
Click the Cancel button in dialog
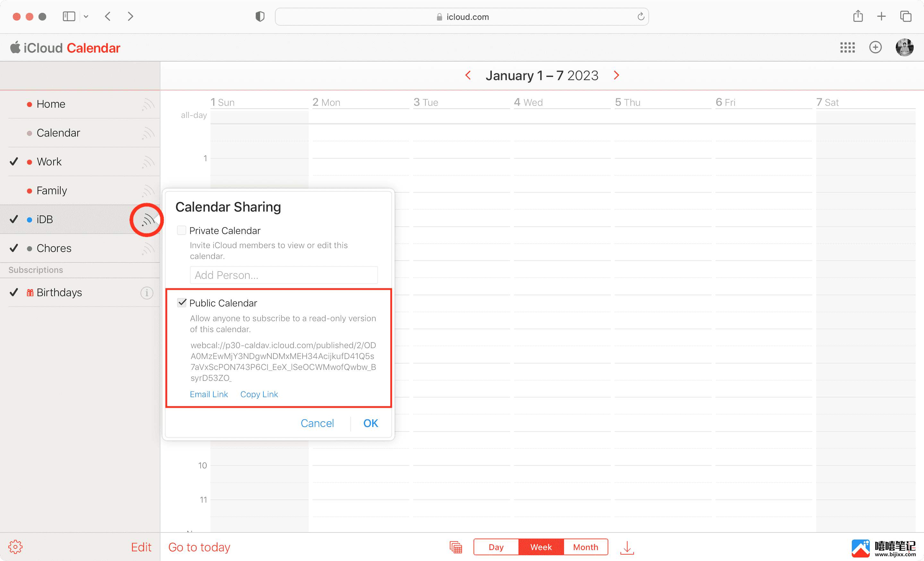click(x=317, y=423)
